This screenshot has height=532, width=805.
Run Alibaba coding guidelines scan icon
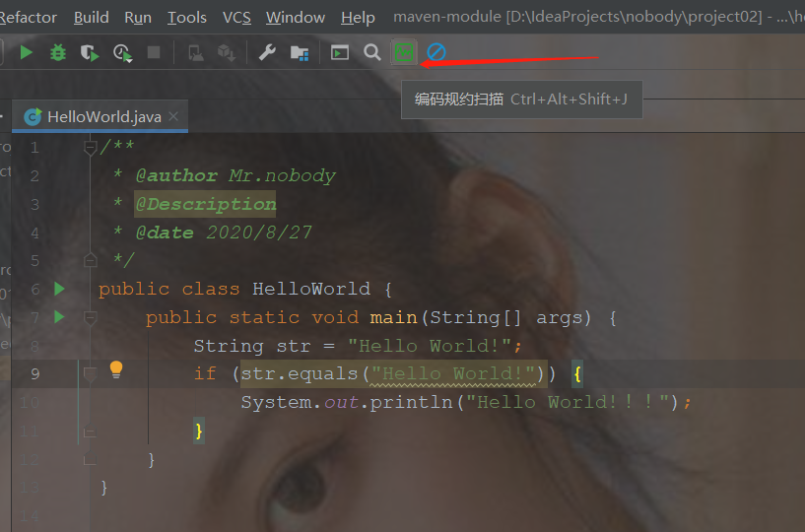pyautogui.click(x=404, y=52)
